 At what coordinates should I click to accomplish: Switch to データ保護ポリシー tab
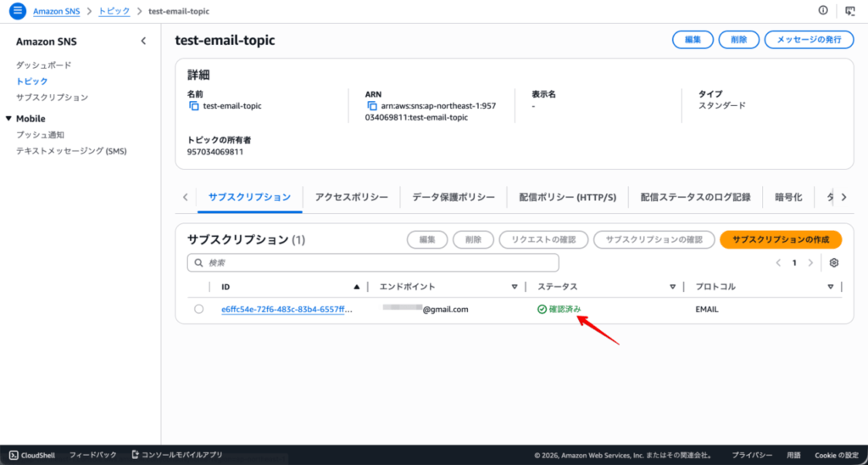[x=453, y=198]
